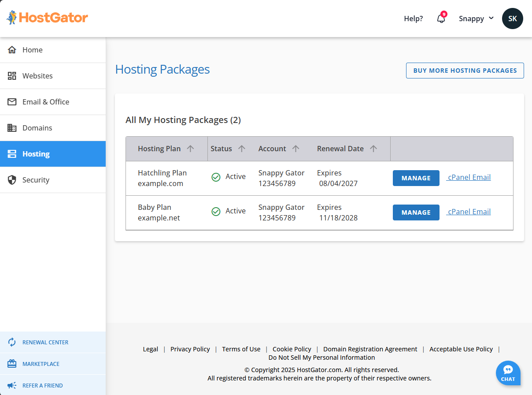This screenshot has width=532, height=395.
Task: View the Privacy Policy
Action: tap(190, 349)
